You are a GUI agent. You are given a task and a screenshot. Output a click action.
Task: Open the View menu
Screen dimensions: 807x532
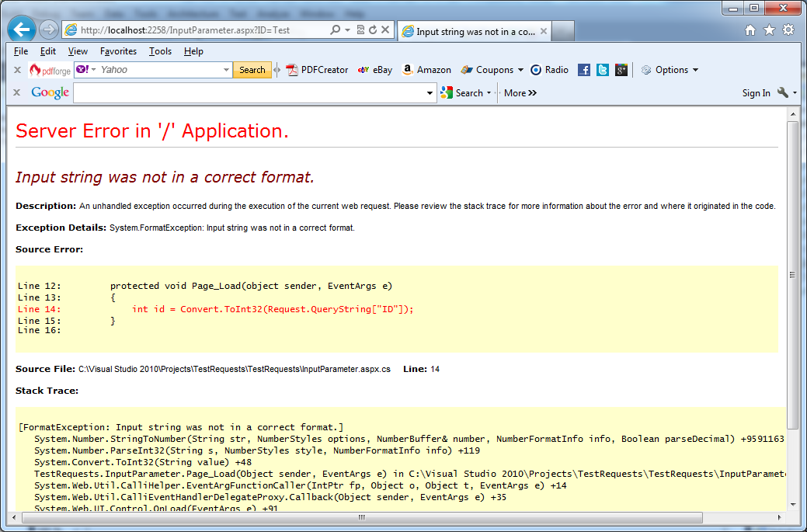[78, 51]
